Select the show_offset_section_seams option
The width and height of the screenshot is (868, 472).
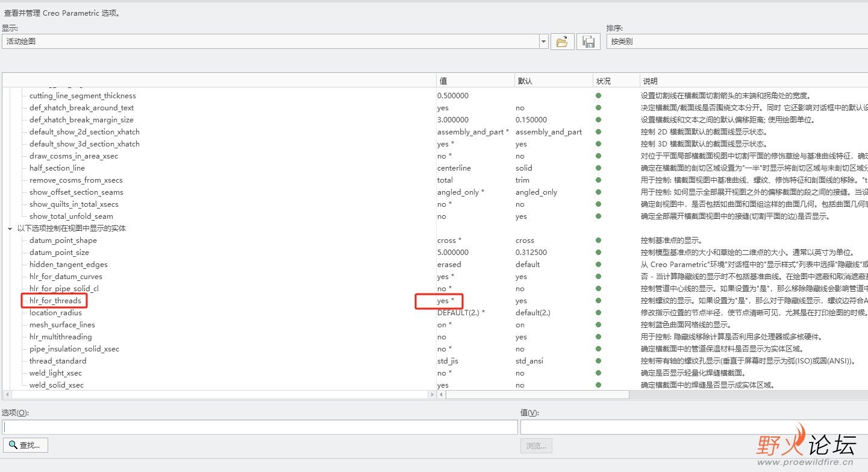[76, 192]
